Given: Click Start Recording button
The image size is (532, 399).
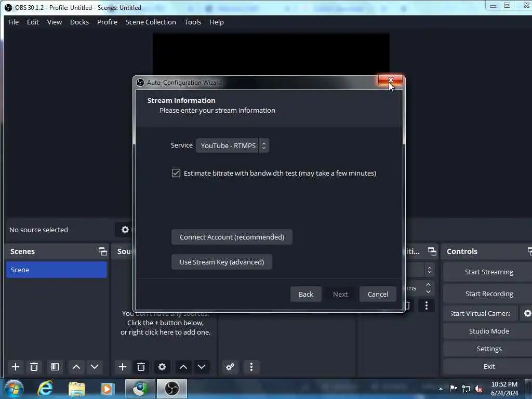Looking at the screenshot, I should click(488, 294).
